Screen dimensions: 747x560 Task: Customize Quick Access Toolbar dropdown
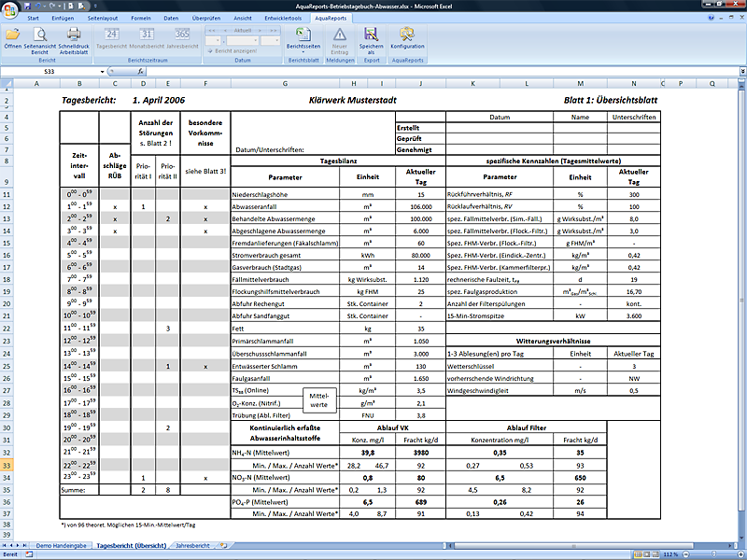[x=95, y=7]
